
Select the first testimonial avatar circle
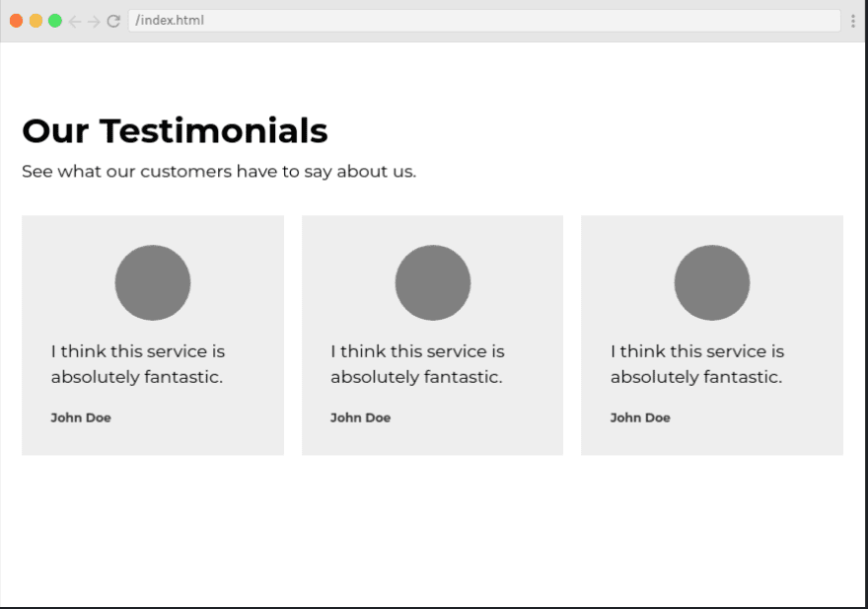[x=153, y=282]
